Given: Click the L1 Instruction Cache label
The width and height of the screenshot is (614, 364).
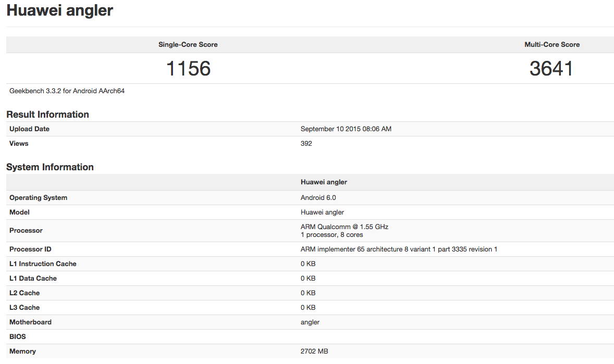Looking at the screenshot, I should tap(43, 264).
